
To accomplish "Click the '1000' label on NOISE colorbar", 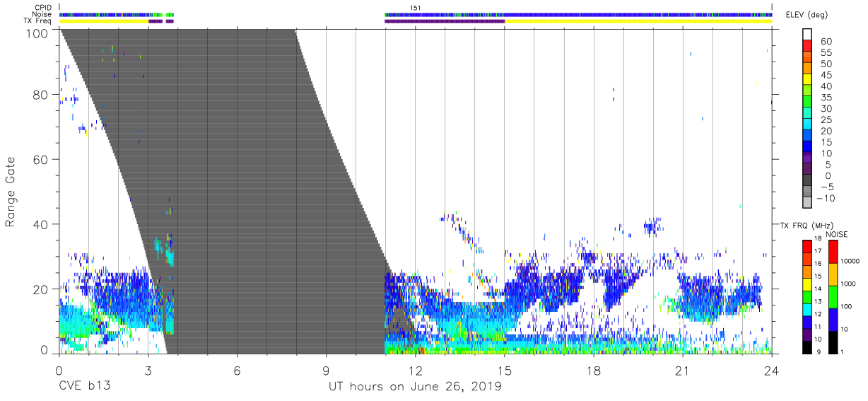I will click(848, 284).
